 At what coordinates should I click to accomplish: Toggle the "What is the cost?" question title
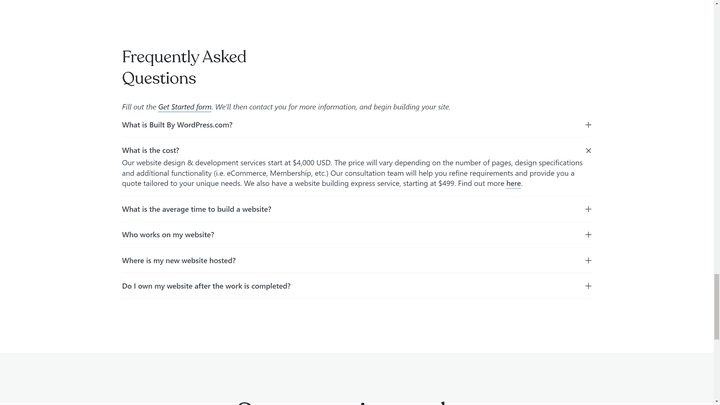[150, 151]
